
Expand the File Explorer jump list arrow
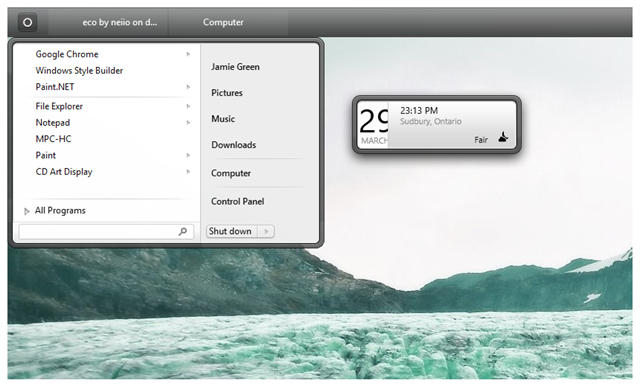188,106
